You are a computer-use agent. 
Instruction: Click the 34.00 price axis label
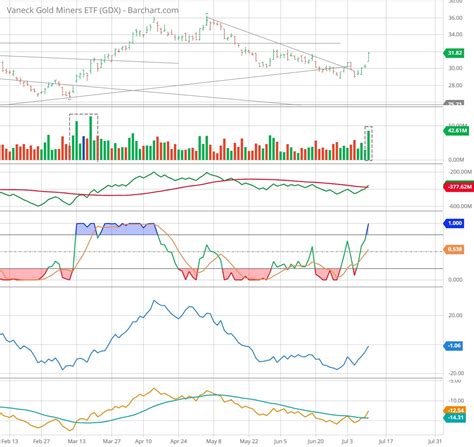point(455,34)
